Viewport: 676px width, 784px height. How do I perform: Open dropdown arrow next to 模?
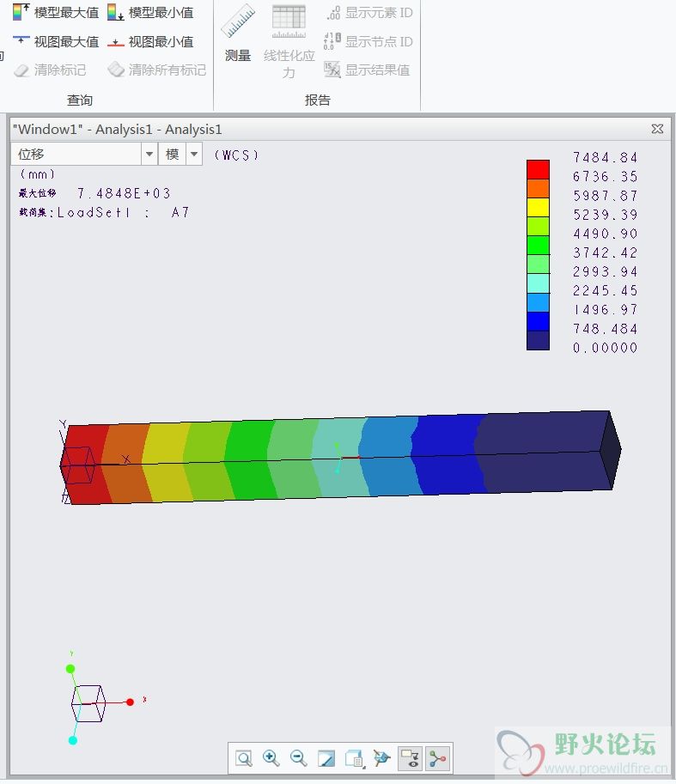pyautogui.click(x=194, y=154)
